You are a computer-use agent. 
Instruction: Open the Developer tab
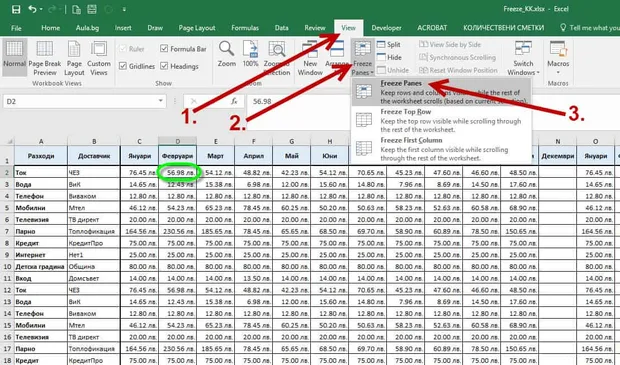tap(386, 28)
